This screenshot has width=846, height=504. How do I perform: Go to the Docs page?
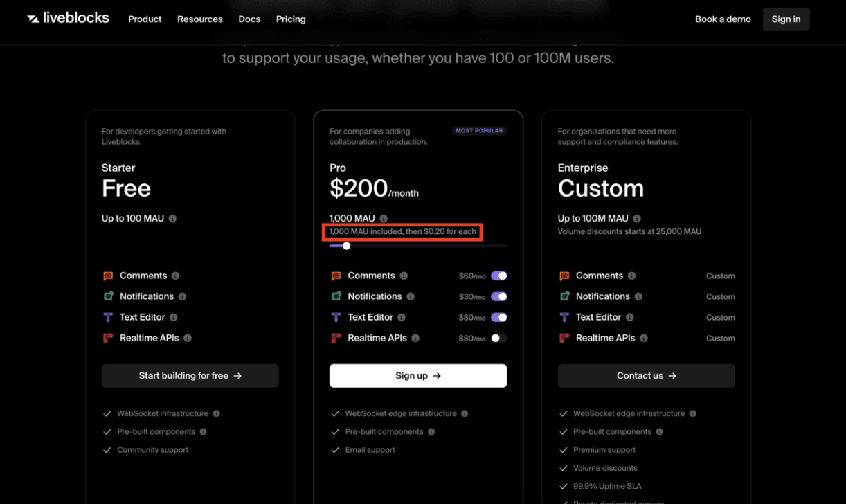coord(249,19)
